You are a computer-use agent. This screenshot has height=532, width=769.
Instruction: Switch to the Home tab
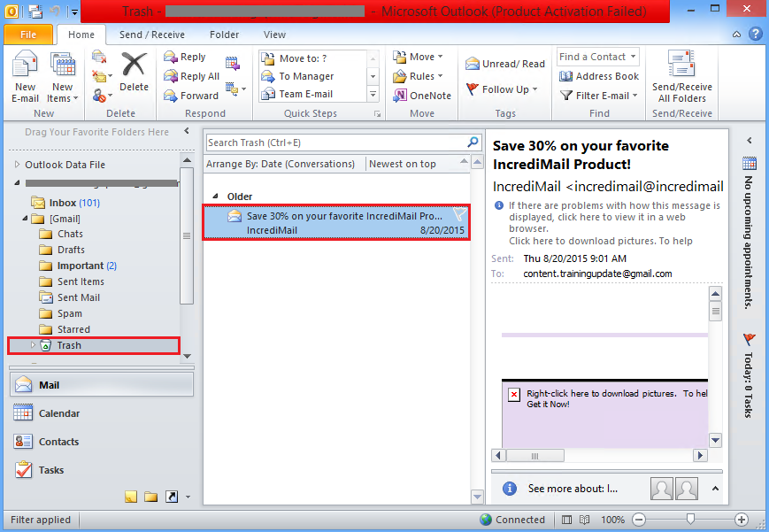coord(81,35)
